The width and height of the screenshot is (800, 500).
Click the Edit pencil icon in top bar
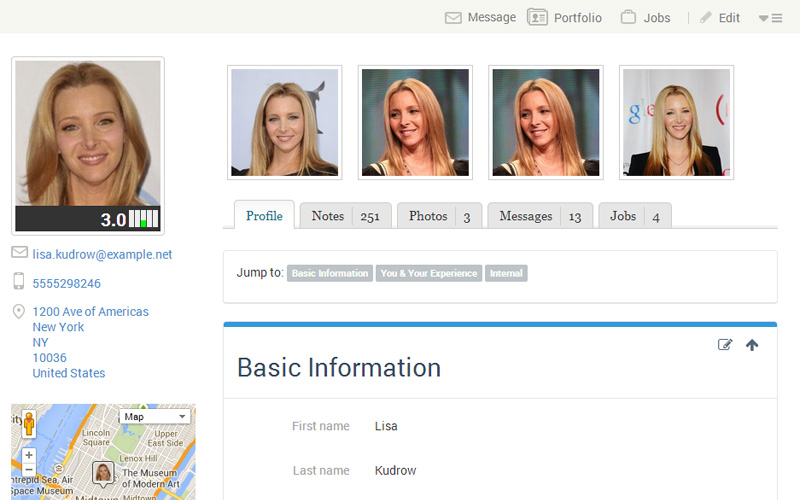(706, 18)
